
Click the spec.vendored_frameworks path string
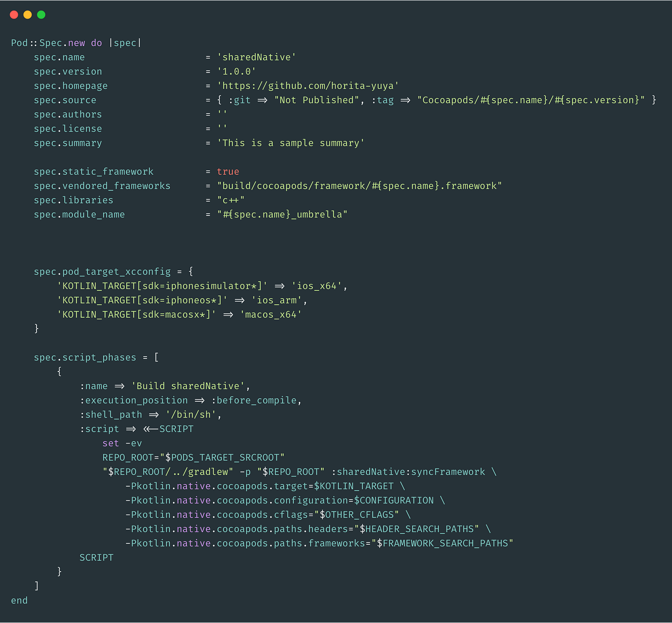360,186
